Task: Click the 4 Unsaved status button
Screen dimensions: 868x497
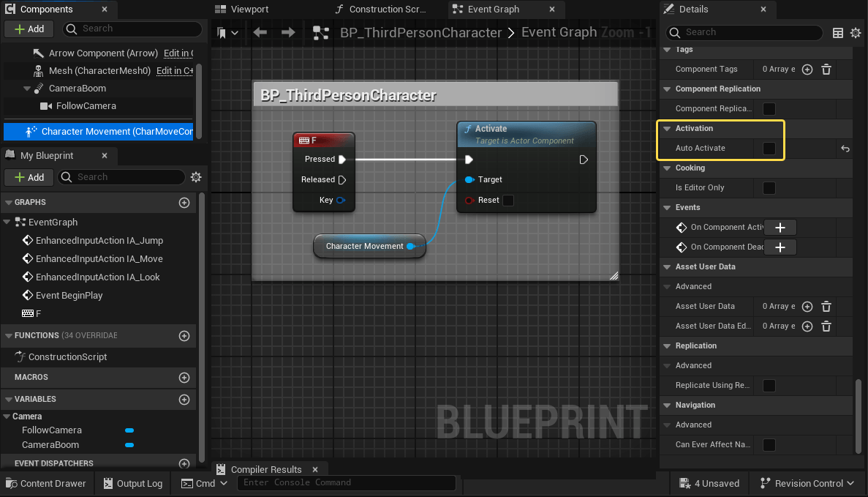Action: click(709, 483)
